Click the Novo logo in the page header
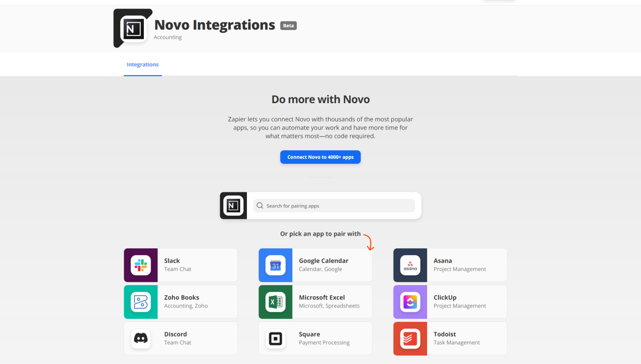Image resolution: width=641 pixels, height=364 pixels. coord(134,30)
